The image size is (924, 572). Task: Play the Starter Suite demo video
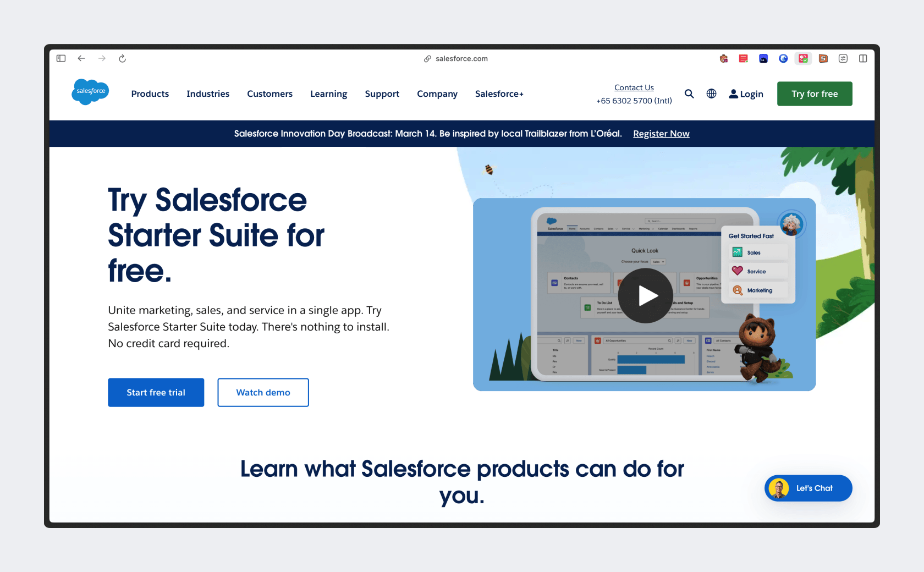pos(646,296)
